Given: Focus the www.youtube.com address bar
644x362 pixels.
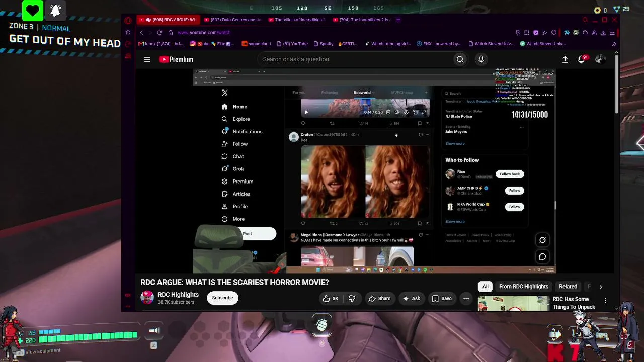Looking at the screenshot, I should point(204,33).
